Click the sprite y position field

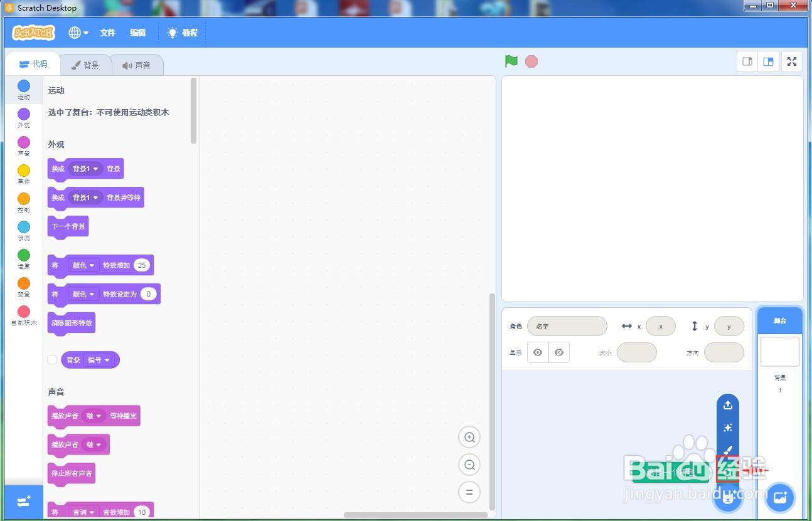coord(729,326)
